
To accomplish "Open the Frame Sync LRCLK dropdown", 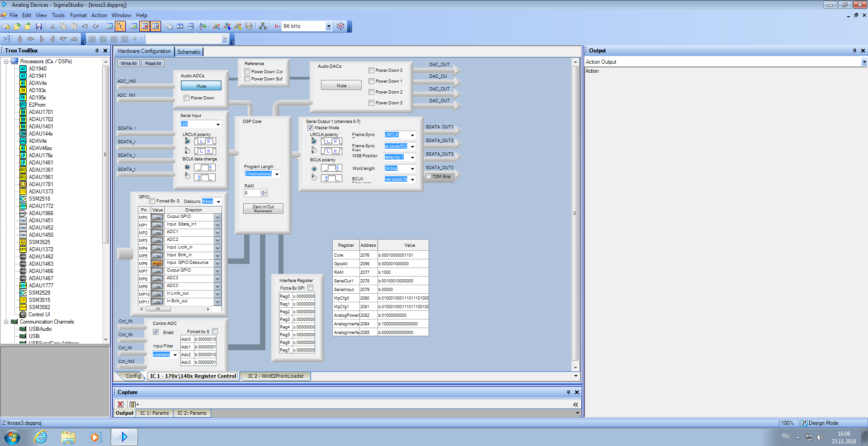I will click(412, 135).
